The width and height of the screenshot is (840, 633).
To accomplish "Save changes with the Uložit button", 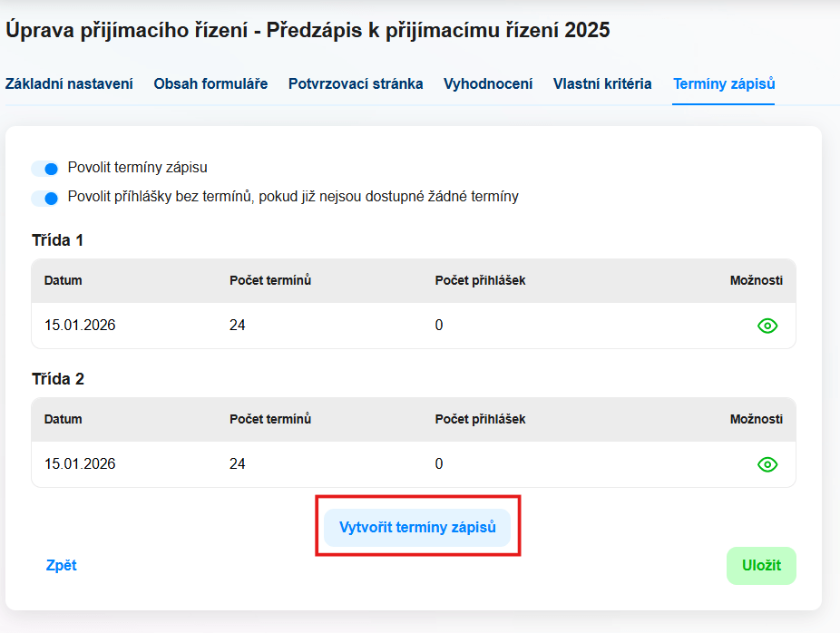I will [x=761, y=566].
